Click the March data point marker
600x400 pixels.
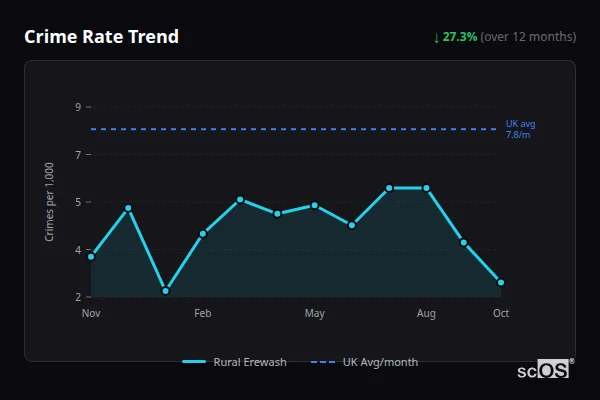pyautogui.click(x=240, y=200)
